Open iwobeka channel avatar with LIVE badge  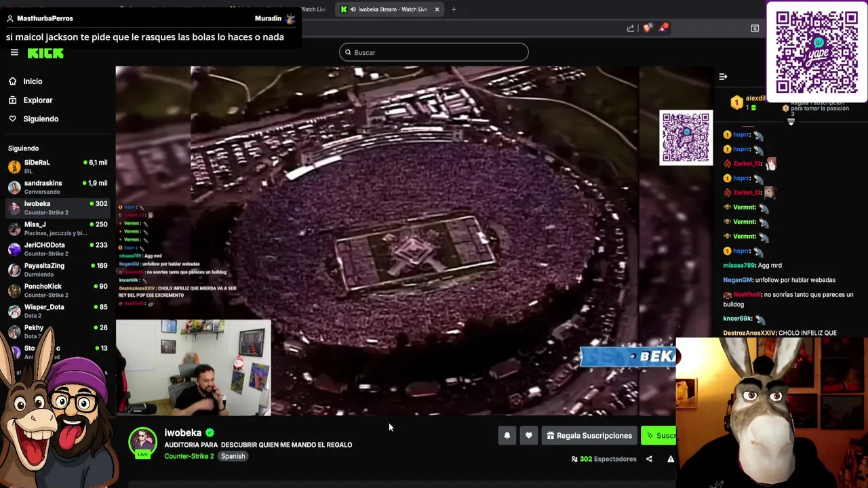pos(142,443)
